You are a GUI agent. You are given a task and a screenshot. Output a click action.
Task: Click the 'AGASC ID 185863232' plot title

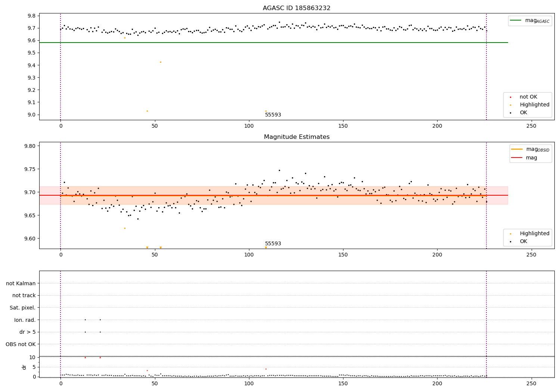(296, 8)
